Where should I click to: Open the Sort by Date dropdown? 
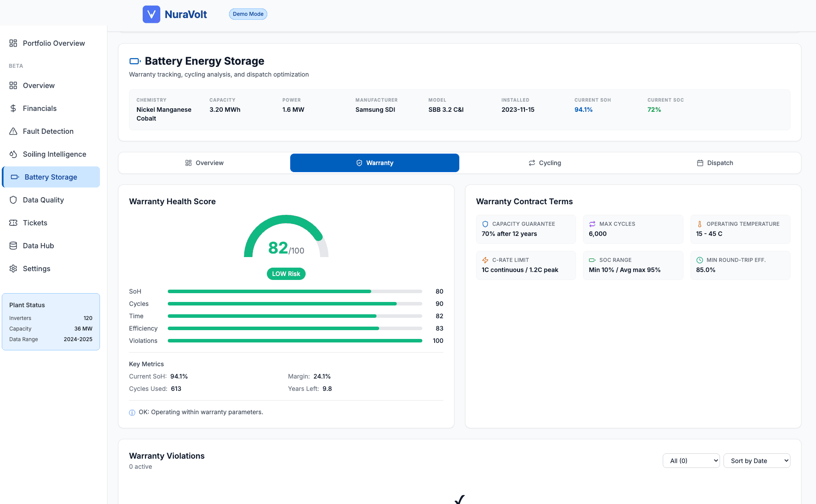(757, 461)
